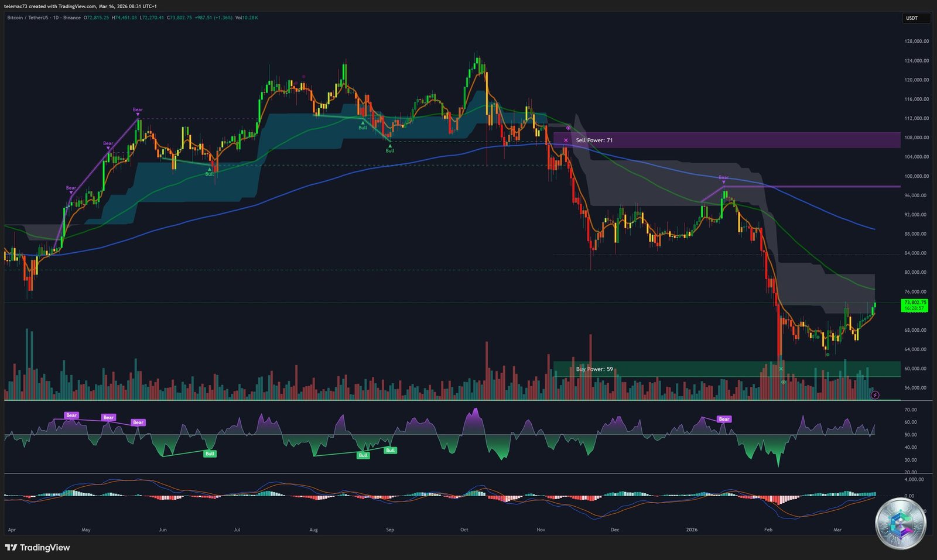Screen dimensions: 937x560
Task: Click the Bear label in the RSI panel near 2026
Action: pos(724,419)
